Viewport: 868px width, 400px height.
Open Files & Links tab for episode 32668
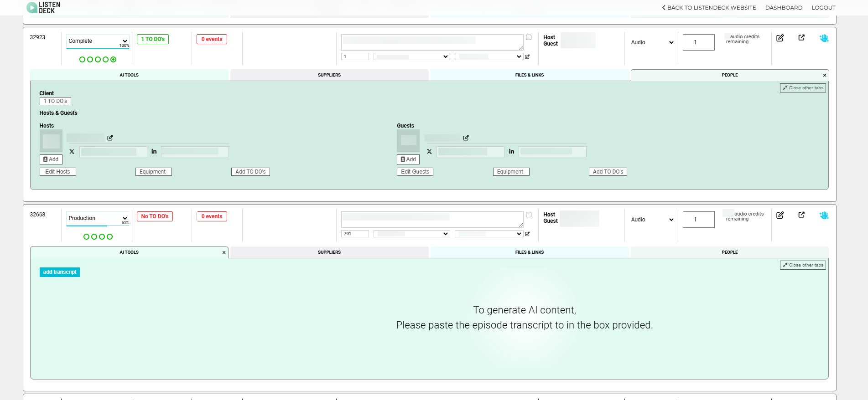(x=529, y=252)
